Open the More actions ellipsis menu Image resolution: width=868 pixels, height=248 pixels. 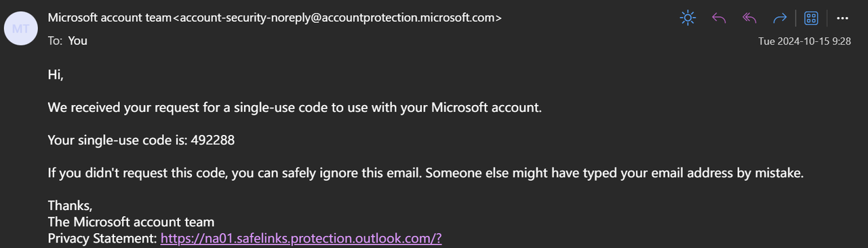(842, 18)
